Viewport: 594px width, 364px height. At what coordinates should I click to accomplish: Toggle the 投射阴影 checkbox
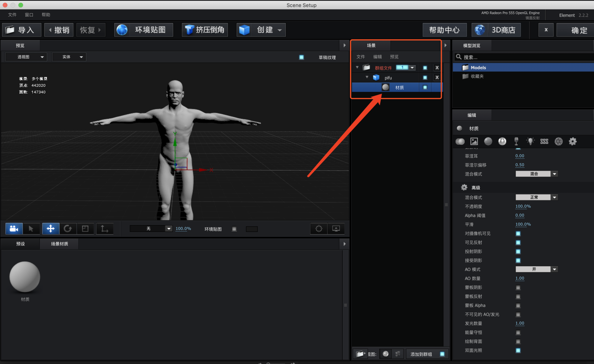pyautogui.click(x=518, y=251)
